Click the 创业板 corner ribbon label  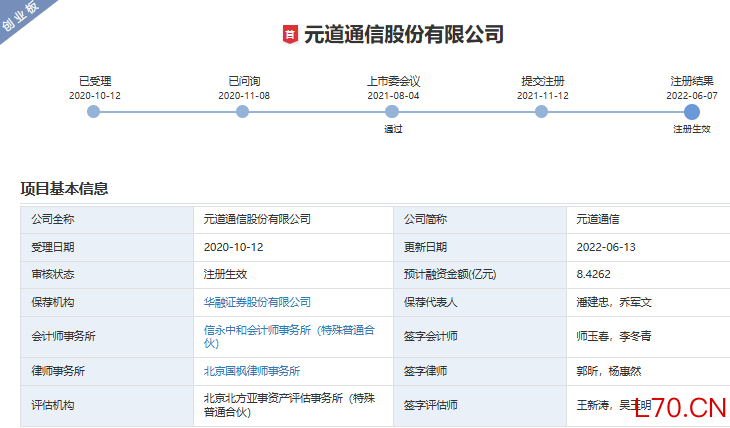[x=20, y=15]
